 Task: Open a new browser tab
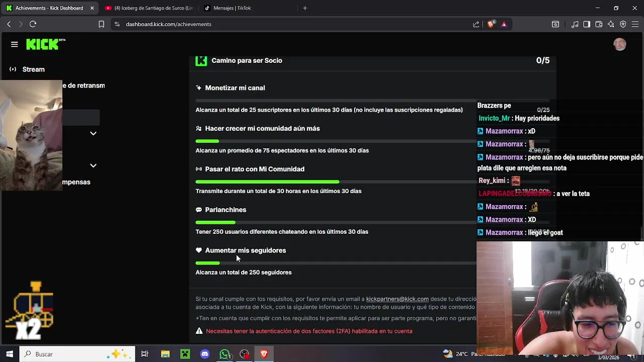pyautogui.click(x=305, y=8)
